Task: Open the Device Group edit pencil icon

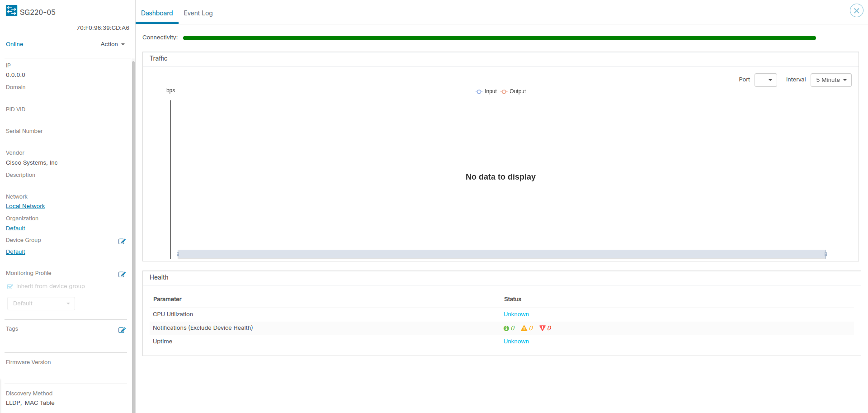Action: [x=122, y=241]
